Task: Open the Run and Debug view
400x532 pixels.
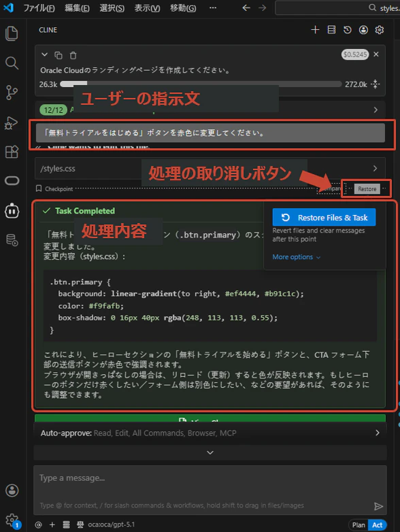Action: 12,122
